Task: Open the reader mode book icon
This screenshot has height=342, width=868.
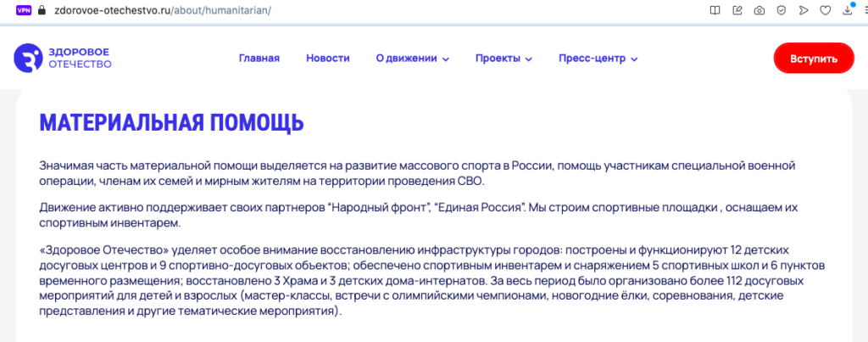Action: 715,11
